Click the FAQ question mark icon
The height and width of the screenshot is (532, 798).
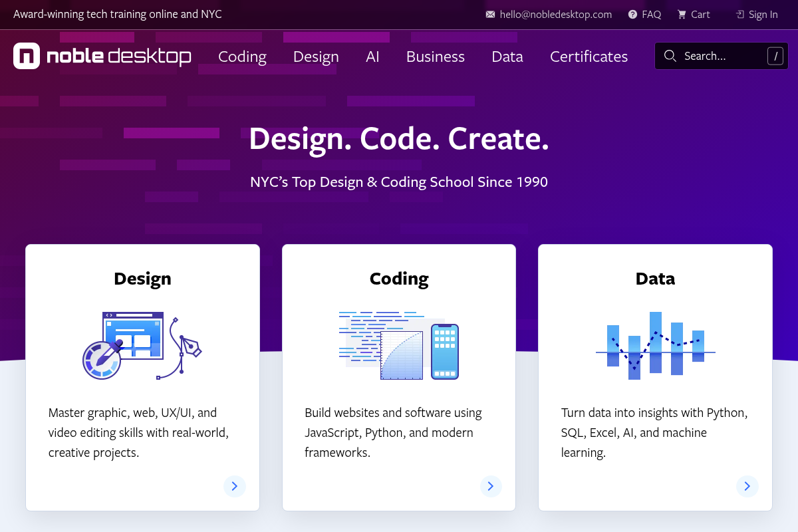click(632, 15)
